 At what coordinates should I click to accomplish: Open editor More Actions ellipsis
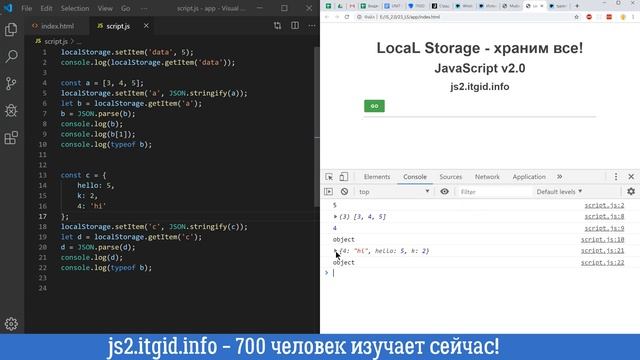coord(312,26)
